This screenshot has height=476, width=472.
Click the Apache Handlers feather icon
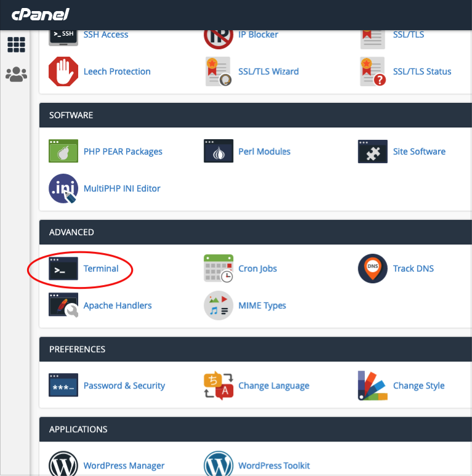pos(63,305)
